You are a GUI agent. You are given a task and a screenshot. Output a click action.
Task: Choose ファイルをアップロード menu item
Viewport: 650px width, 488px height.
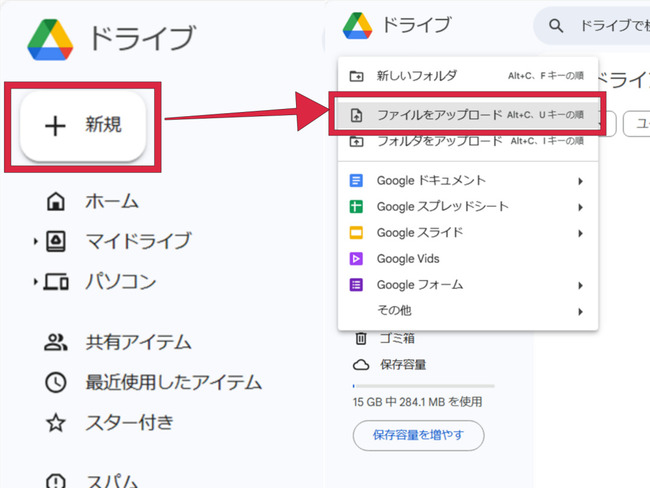(x=468, y=114)
